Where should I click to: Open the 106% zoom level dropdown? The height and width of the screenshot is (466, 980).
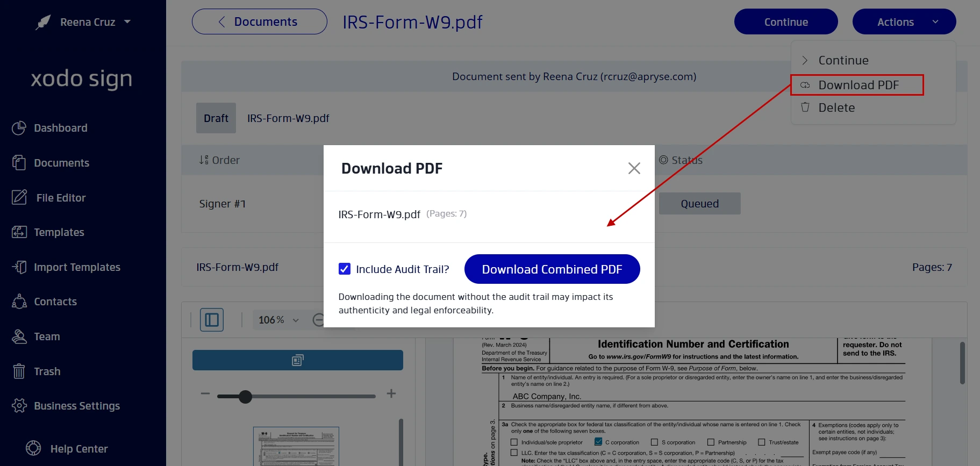(278, 320)
